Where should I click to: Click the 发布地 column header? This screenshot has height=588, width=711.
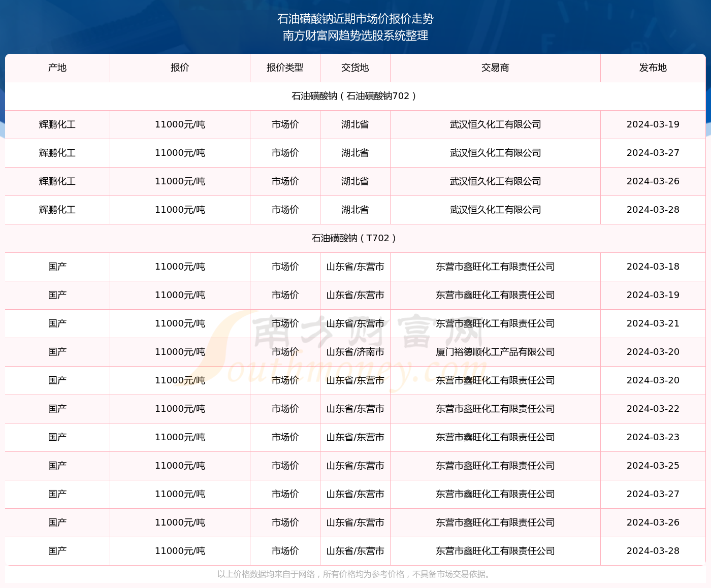point(653,68)
